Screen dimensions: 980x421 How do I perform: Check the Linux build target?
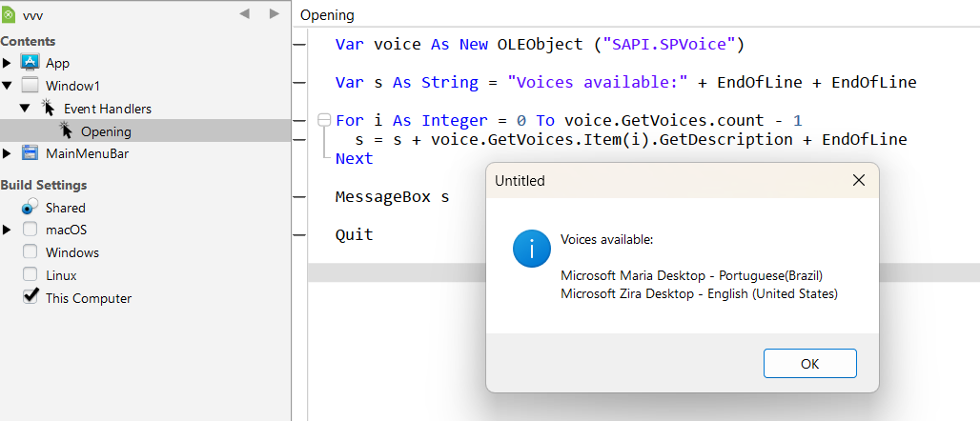point(30,274)
